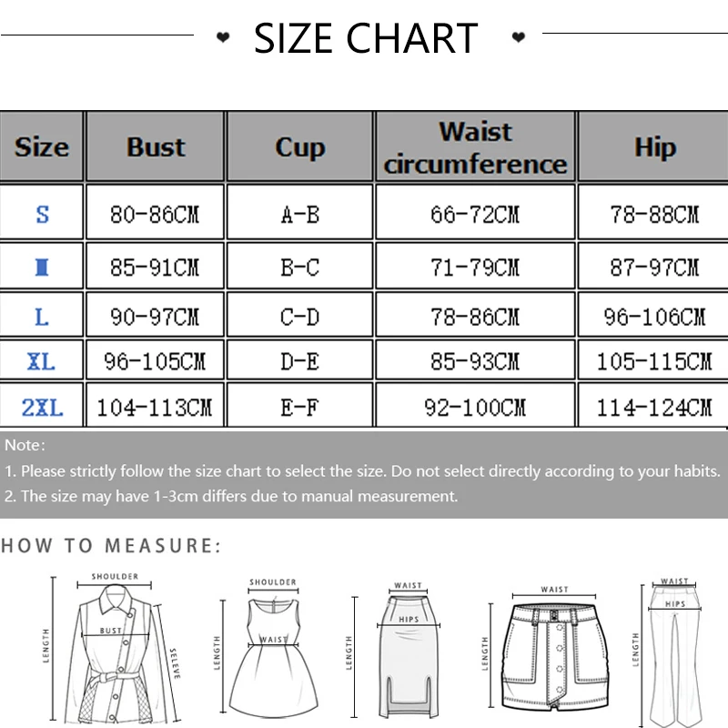
Task: Click the HOW TO MEASURE heading
Action: click(x=111, y=546)
